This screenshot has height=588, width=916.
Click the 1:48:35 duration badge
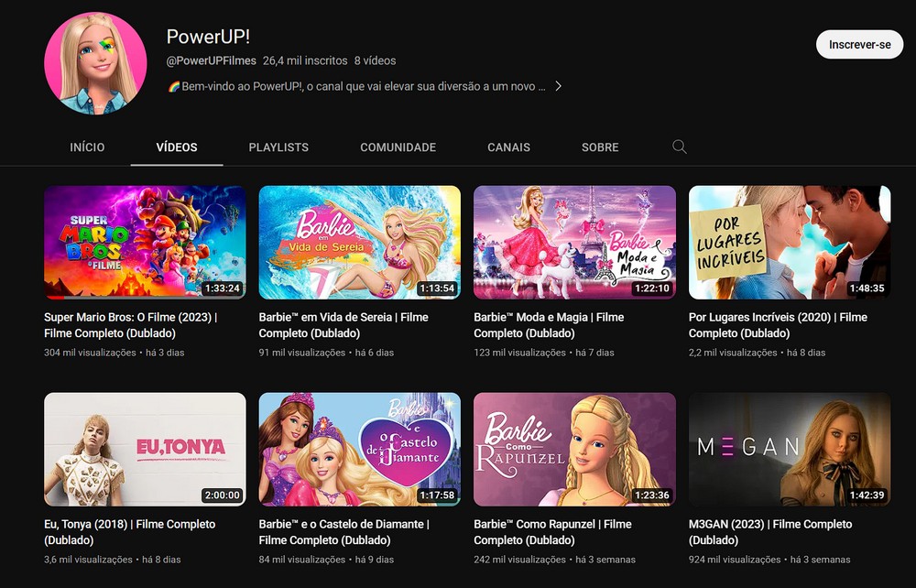coord(867,289)
